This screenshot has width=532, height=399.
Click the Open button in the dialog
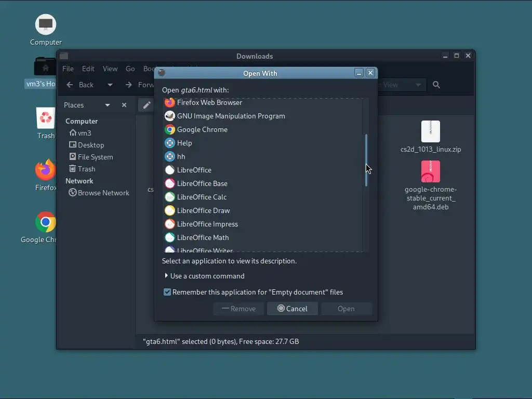tap(346, 309)
